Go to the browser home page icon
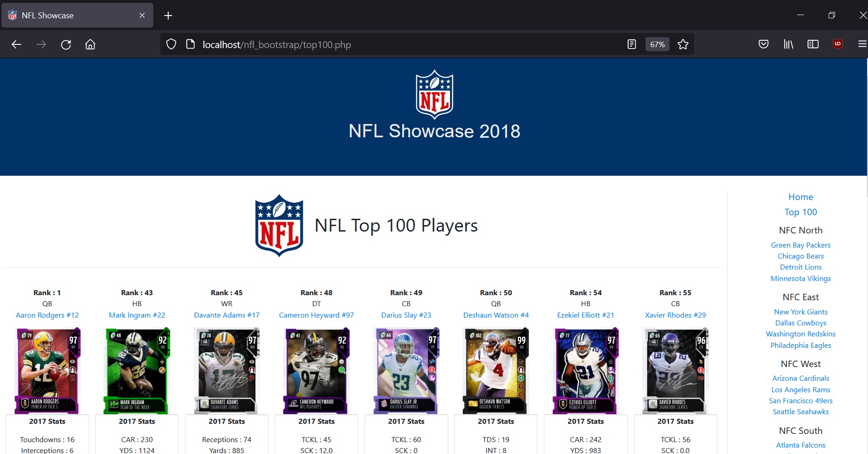 (90, 44)
